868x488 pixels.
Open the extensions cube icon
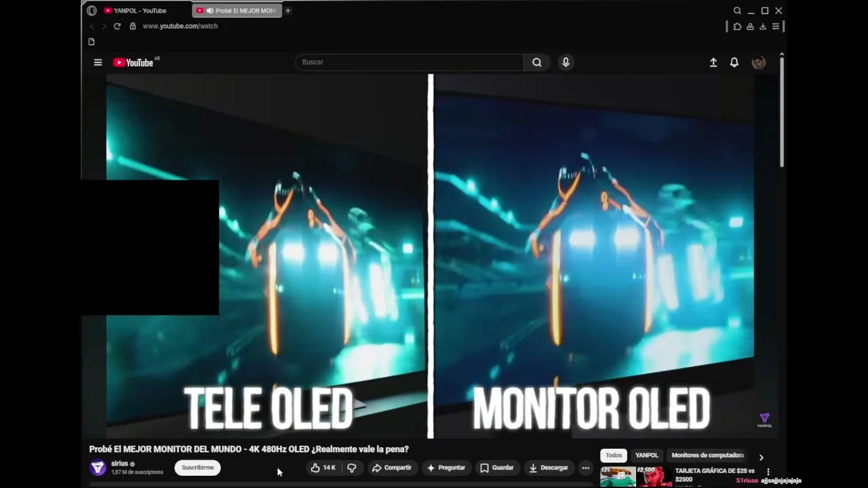click(738, 26)
